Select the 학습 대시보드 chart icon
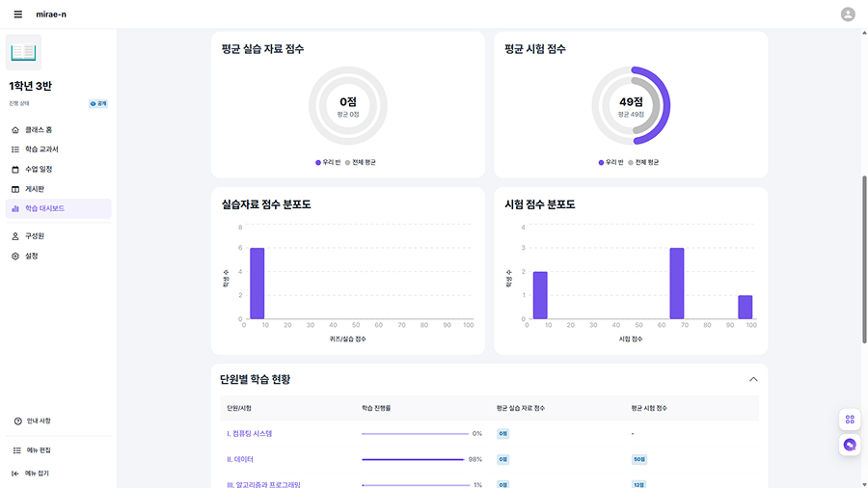Screen dimensions: 868x488 coord(15,208)
